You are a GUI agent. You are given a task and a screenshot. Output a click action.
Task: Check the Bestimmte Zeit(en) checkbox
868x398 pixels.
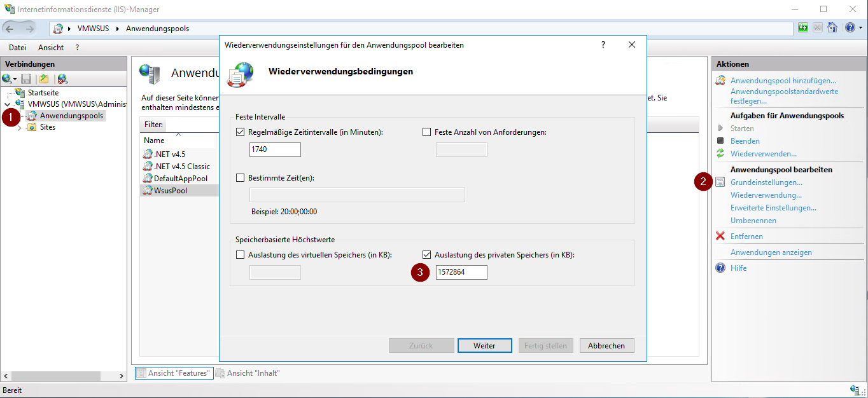pos(240,178)
